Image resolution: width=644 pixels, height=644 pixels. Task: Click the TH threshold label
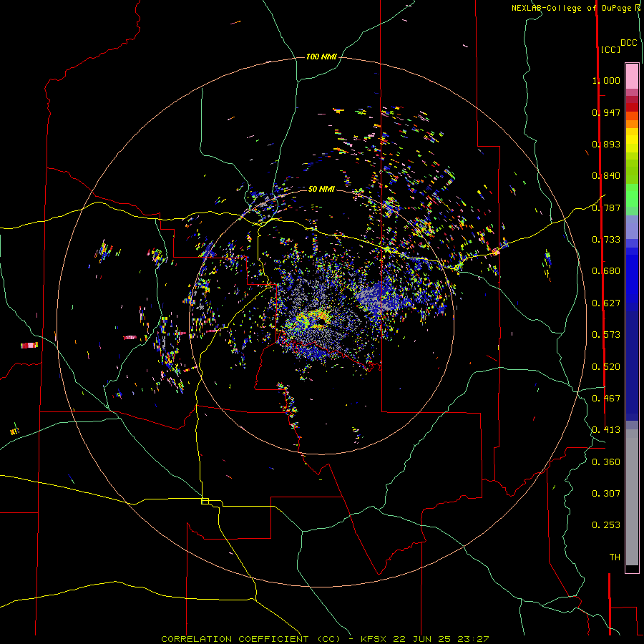tap(615, 557)
